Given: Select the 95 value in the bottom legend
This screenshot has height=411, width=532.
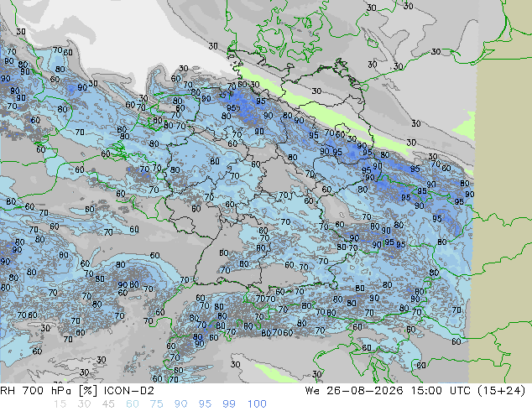Looking at the screenshot, I should click(x=205, y=404).
